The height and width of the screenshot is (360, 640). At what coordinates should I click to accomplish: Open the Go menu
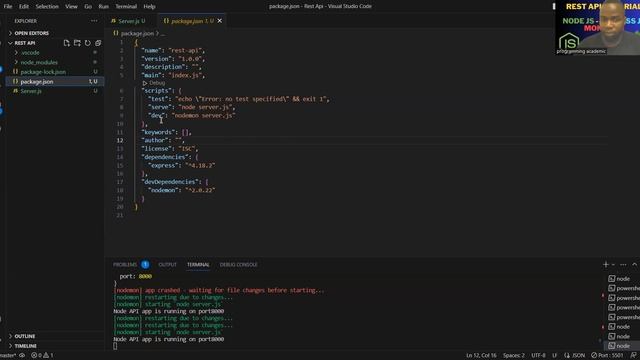(88, 7)
